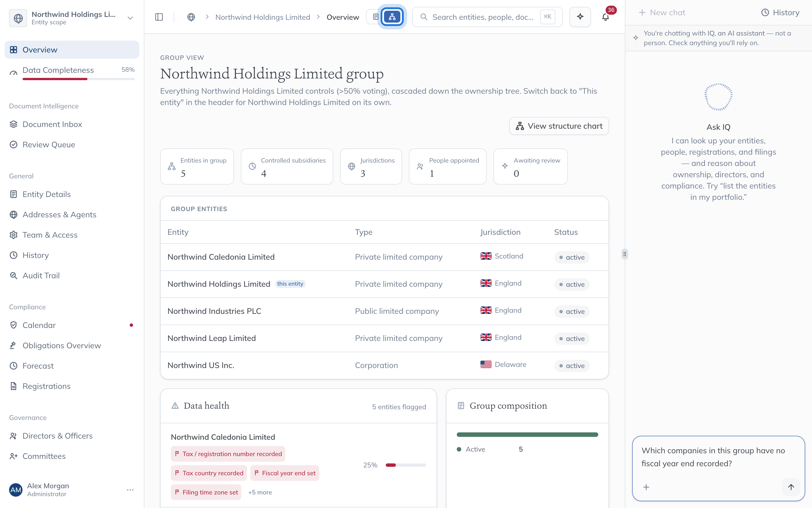This screenshot has height=508, width=812.
Task: Open Forecast page
Action: point(72,366)
